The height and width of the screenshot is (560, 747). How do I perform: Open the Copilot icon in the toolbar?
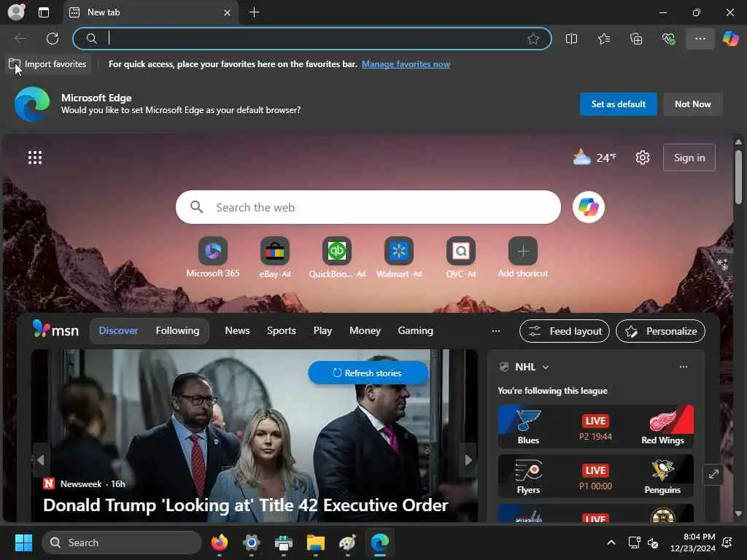pos(731,39)
